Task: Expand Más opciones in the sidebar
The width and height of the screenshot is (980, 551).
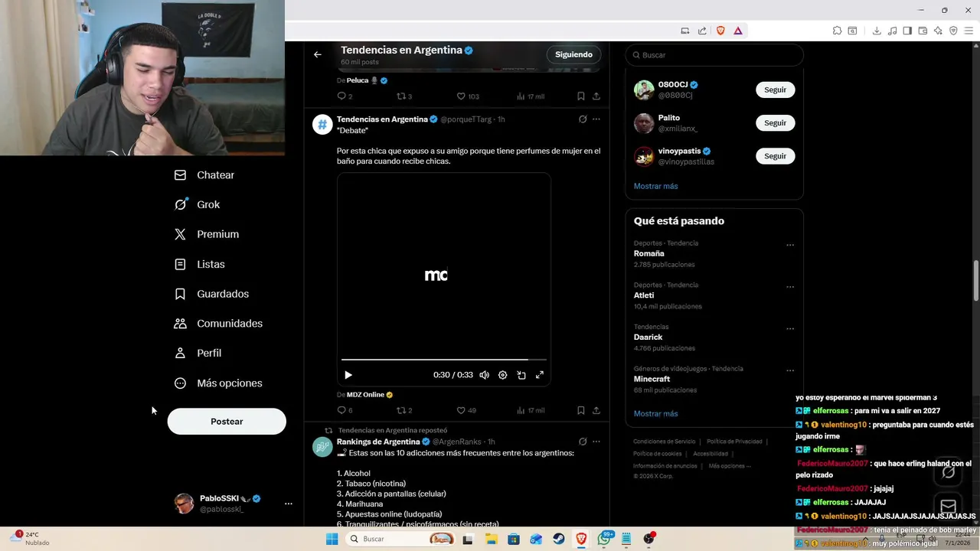Action: [218, 383]
